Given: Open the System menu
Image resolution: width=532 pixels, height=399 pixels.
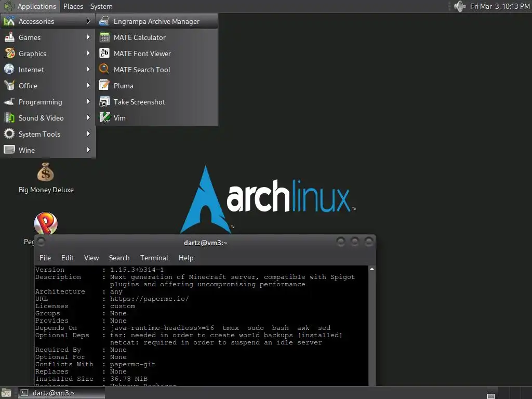Looking at the screenshot, I should point(101,6).
